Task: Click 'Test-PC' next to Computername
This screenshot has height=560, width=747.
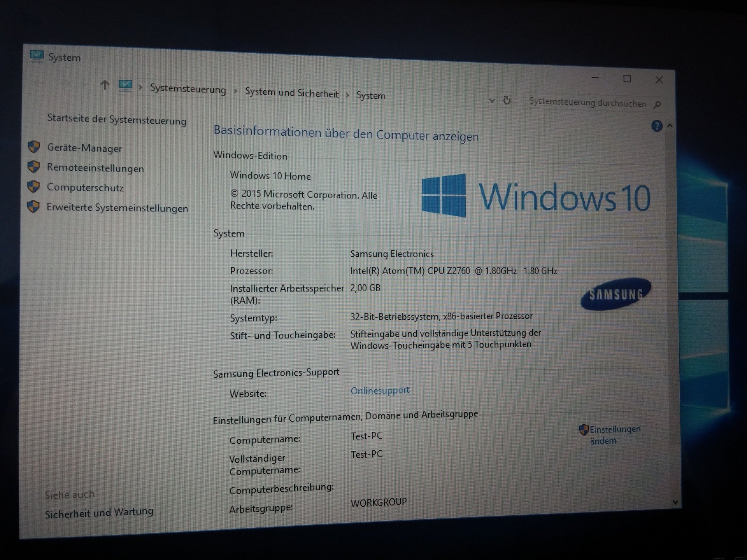Action: (x=366, y=436)
